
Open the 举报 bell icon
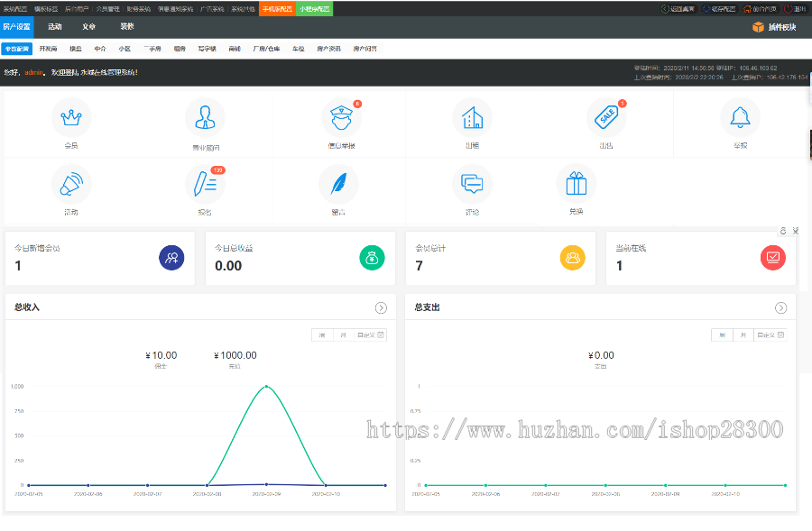(741, 118)
